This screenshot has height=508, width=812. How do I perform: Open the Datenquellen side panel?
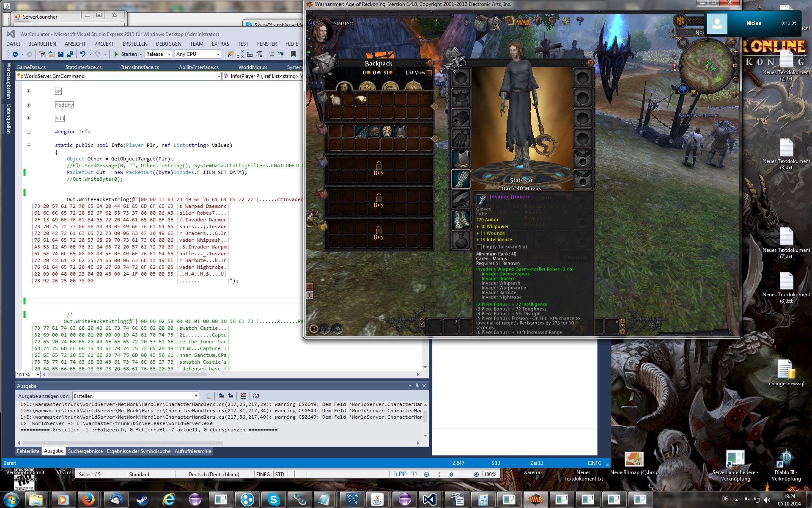click(x=8, y=119)
